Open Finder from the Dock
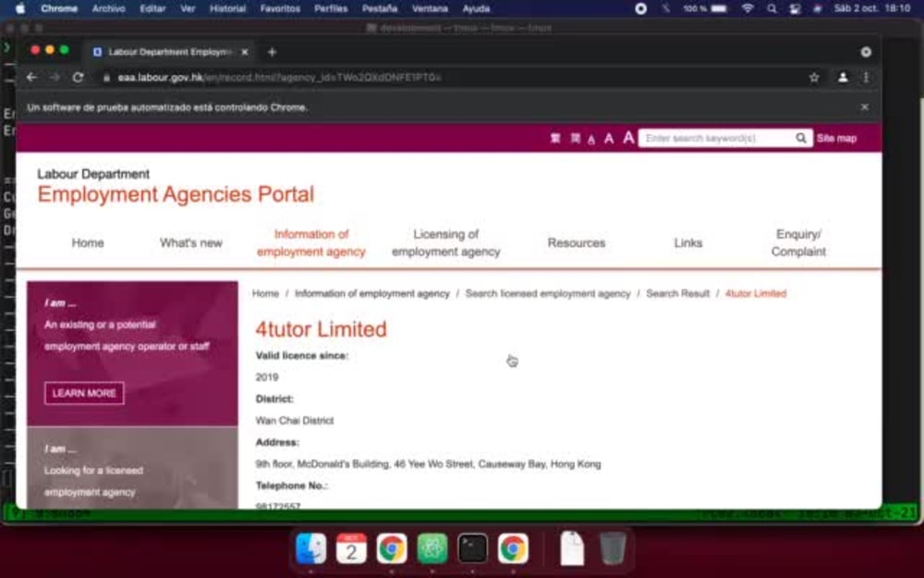This screenshot has width=924, height=578. (311, 548)
